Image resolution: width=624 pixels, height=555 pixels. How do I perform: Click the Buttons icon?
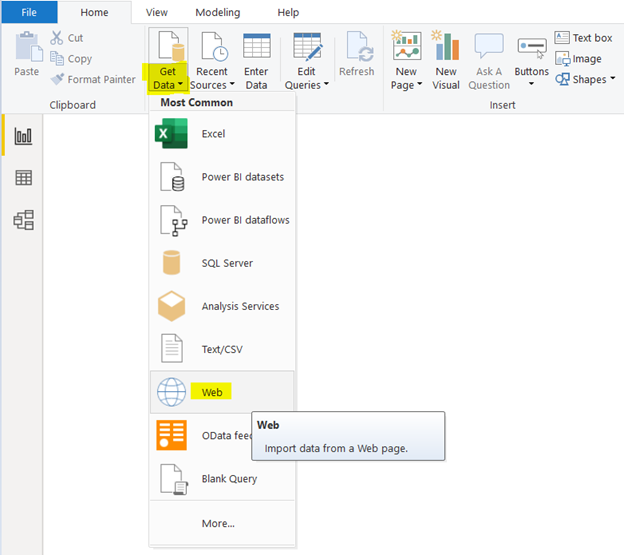pos(532,47)
